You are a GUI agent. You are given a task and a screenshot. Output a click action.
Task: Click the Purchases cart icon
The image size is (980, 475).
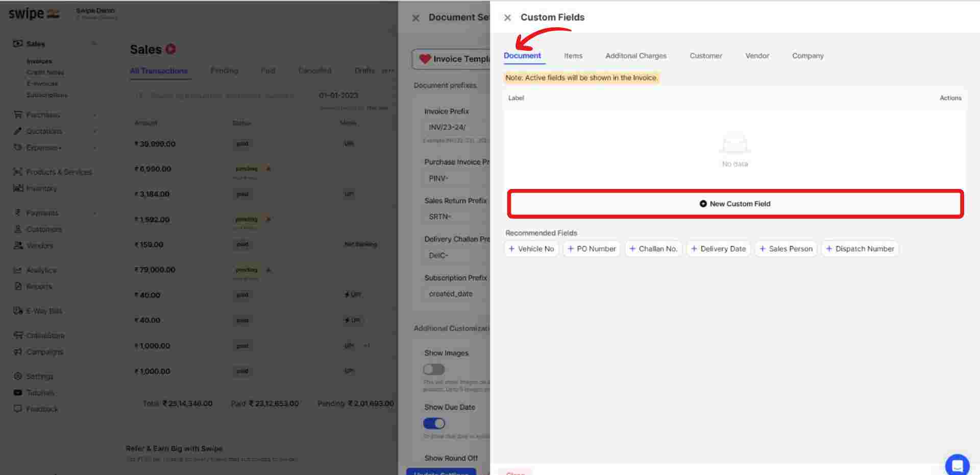point(18,115)
